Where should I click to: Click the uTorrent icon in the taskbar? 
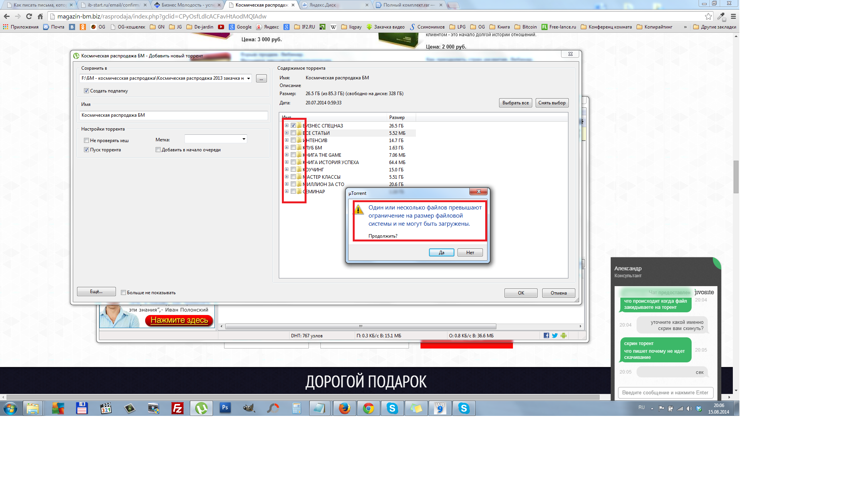[x=201, y=408]
